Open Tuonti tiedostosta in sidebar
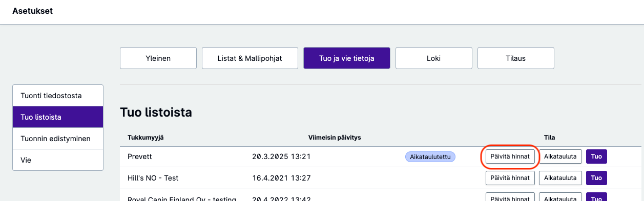The image size is (644, 201). coord(58,96)
